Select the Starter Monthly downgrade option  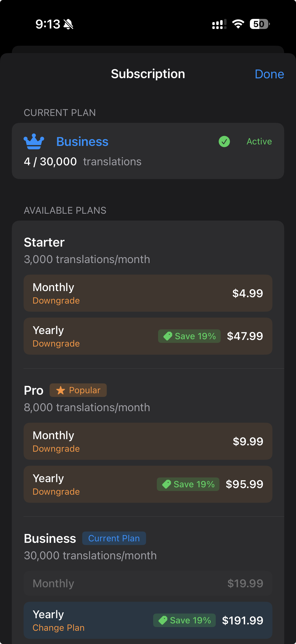148,293
